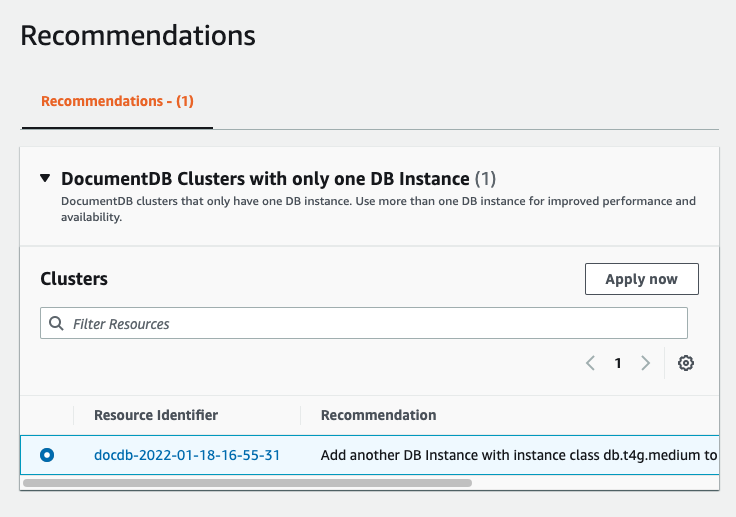Click the DocumentDB Clusters with only one DB Instance heading
This screenshot has height=517, width=736.
pos(265,179)
